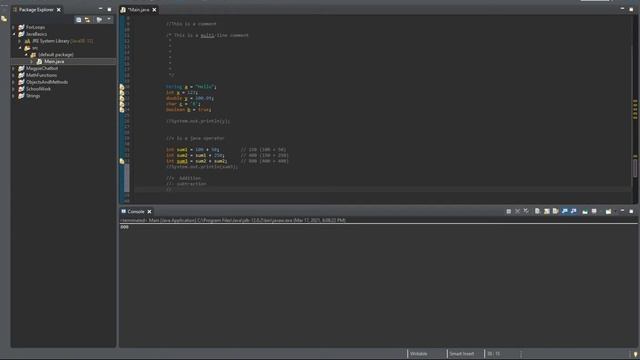Screen dimensions: 640x360
Task: Click Remove Launch X icon in Console toolbar
Action: pos(518,211)
